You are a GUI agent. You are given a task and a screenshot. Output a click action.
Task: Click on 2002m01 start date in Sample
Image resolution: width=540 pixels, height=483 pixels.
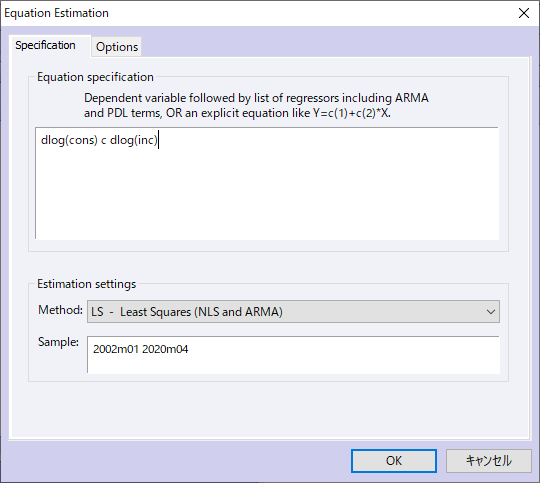[116, 349]
